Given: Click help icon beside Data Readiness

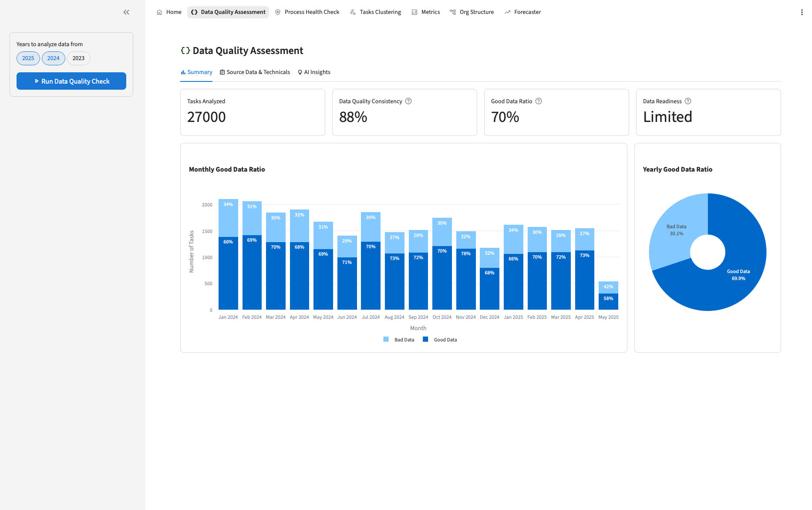Looking at the screenshot, I should click(x=688, y=101).
